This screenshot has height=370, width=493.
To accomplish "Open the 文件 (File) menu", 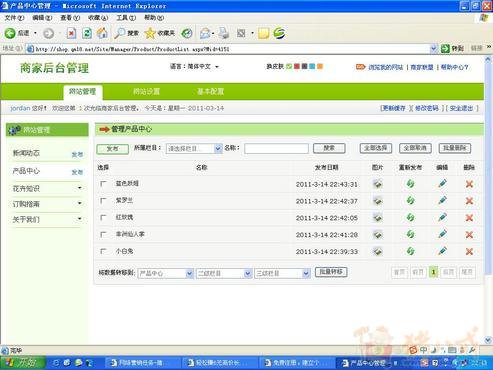I will [x=14, y=17].
